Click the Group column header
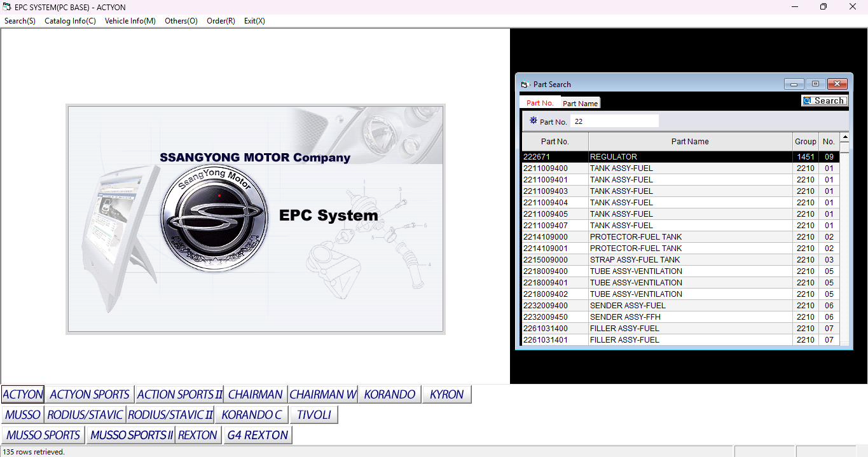 [x=805, y=142]
